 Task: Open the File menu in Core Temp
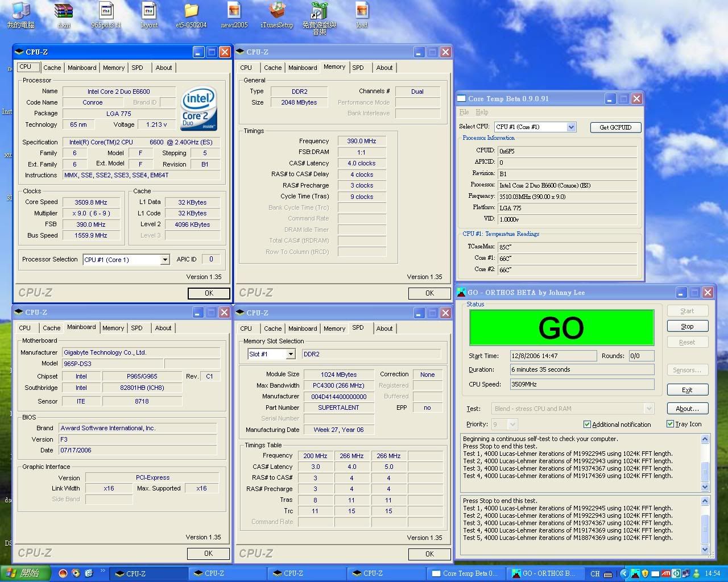(464, 112)
